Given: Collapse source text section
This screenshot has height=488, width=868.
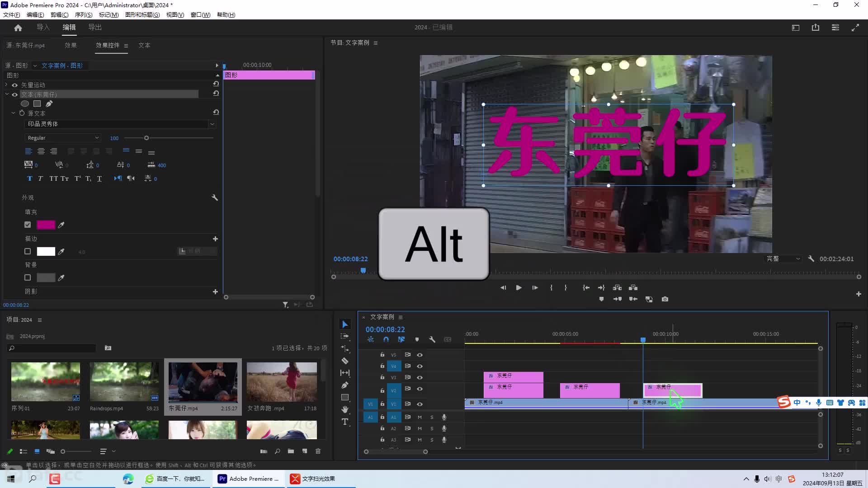Looking at the screenshot, I should [13, 113].
